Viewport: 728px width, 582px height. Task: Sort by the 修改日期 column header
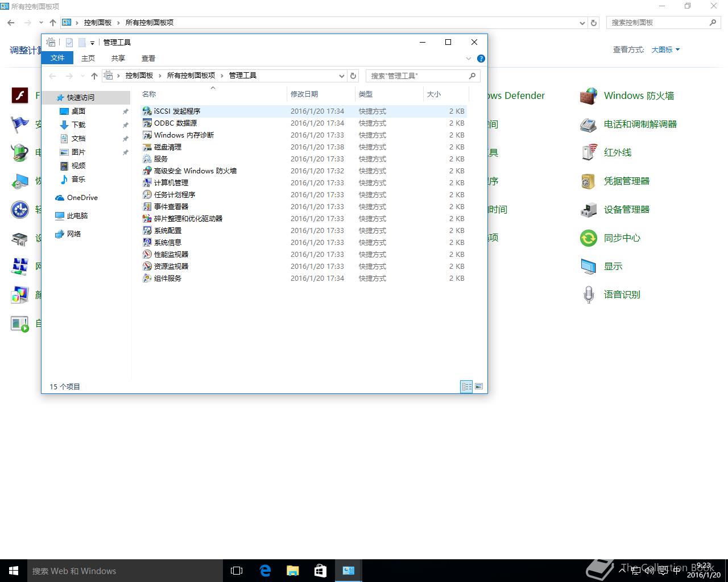(321, 94)
